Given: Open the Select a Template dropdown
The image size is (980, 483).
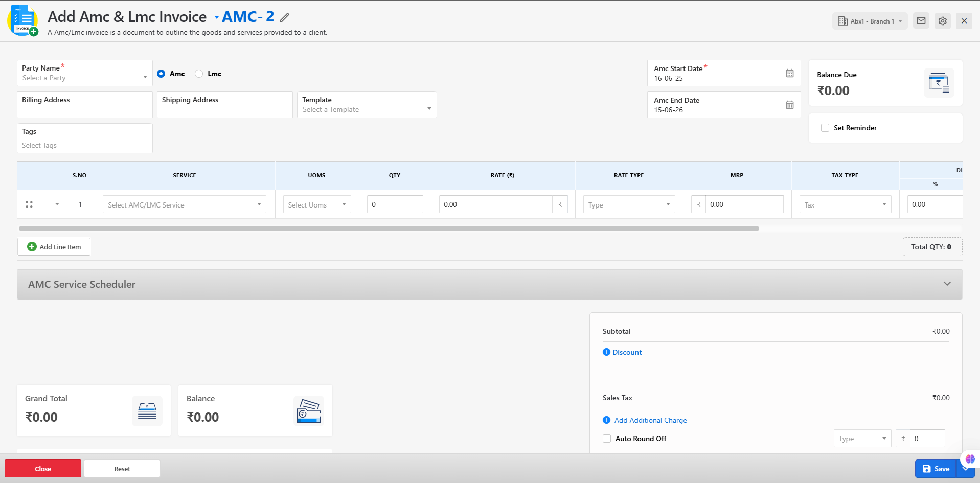Looking at the screenshot, I should click(x=367, y=109).
